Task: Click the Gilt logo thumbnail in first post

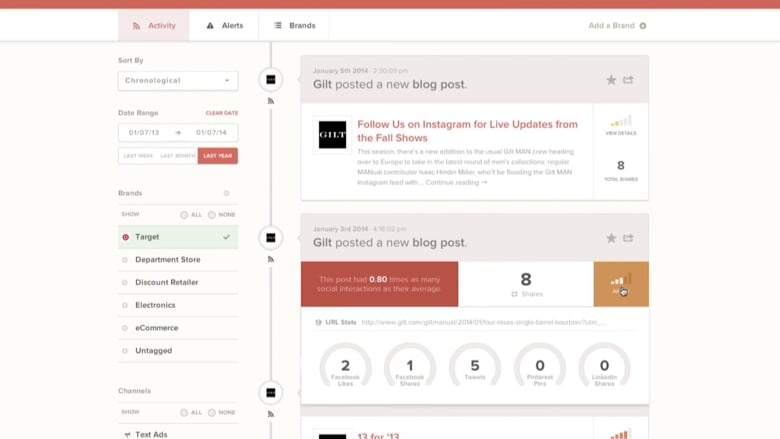Action: (x=332, y=135)
